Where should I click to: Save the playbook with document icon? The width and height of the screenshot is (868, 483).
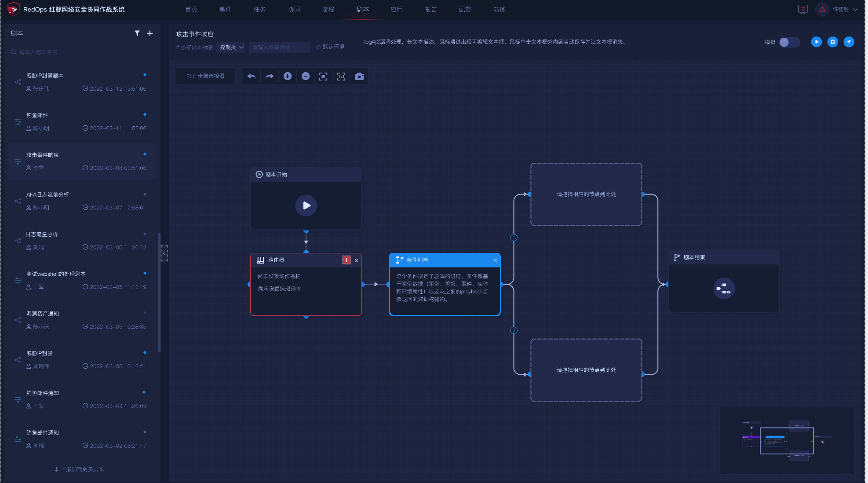coord(833,42)
